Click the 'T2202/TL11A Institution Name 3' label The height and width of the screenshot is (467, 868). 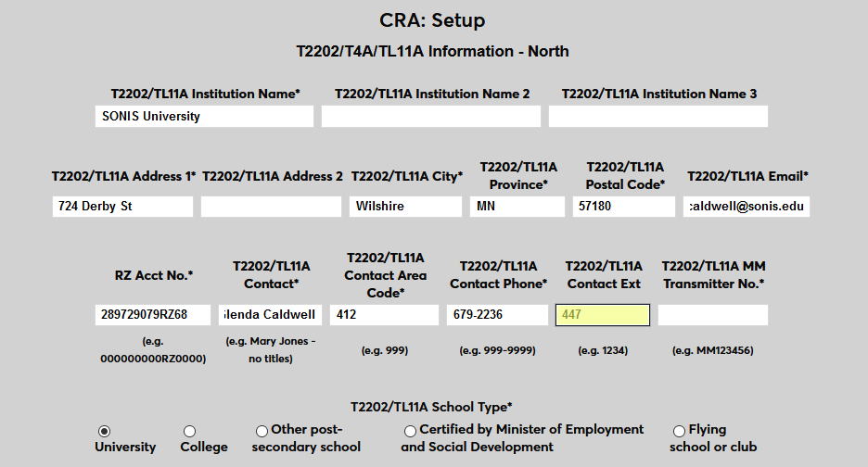point(659,95)
